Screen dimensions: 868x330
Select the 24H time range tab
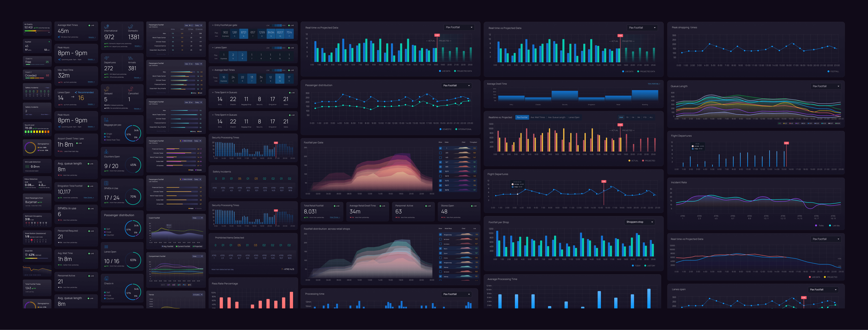pyautogui.click(x=621, y=117)
